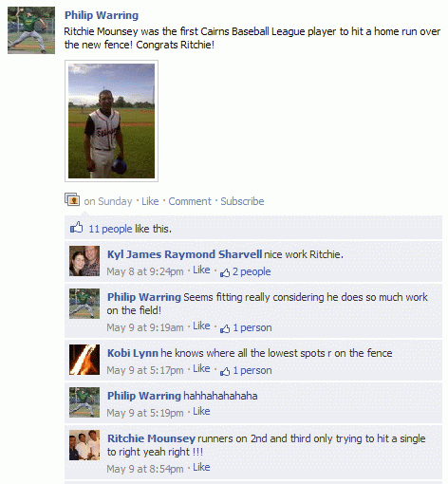Click Kyl James Raymond Sharvell's avatar
The width and height of the screenshot is (448, 484).
84,261
